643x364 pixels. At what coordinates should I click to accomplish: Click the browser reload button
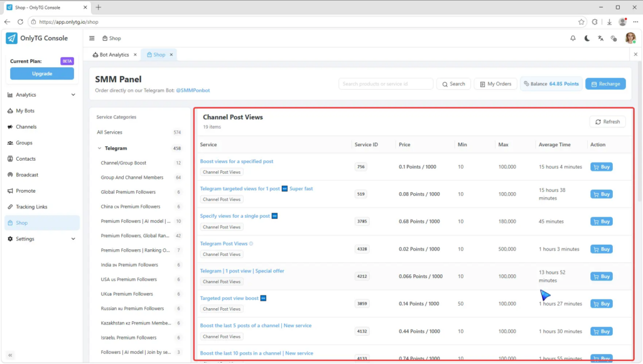(20, 22)
